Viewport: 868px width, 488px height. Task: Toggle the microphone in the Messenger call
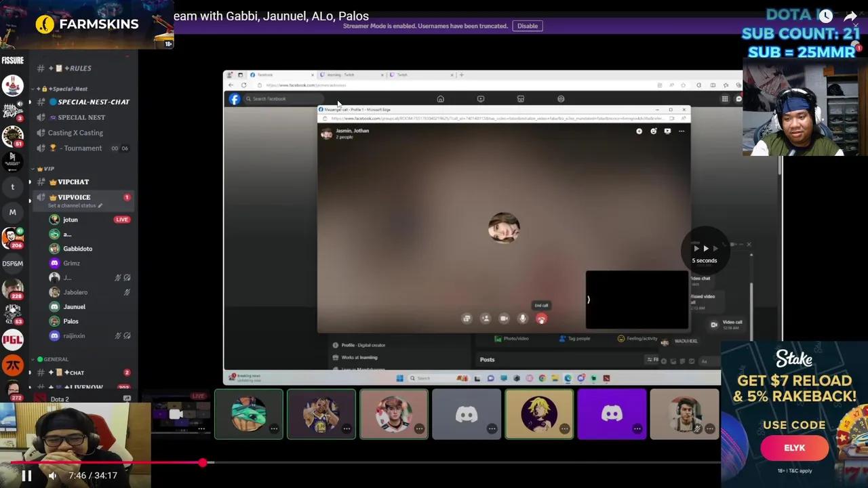[522, 319]
